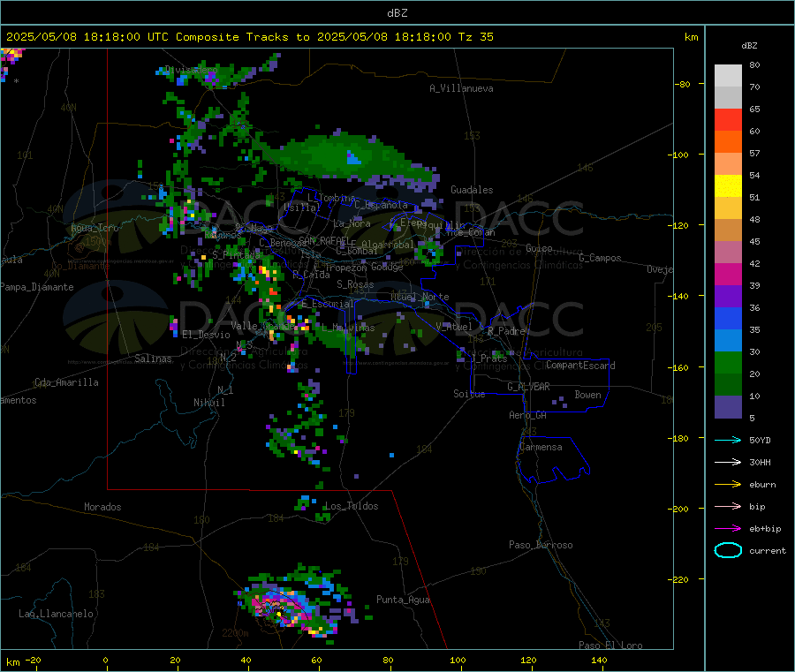Click the 39 dBZ purple color swatch
795x672 pixels.
(728, 297)
